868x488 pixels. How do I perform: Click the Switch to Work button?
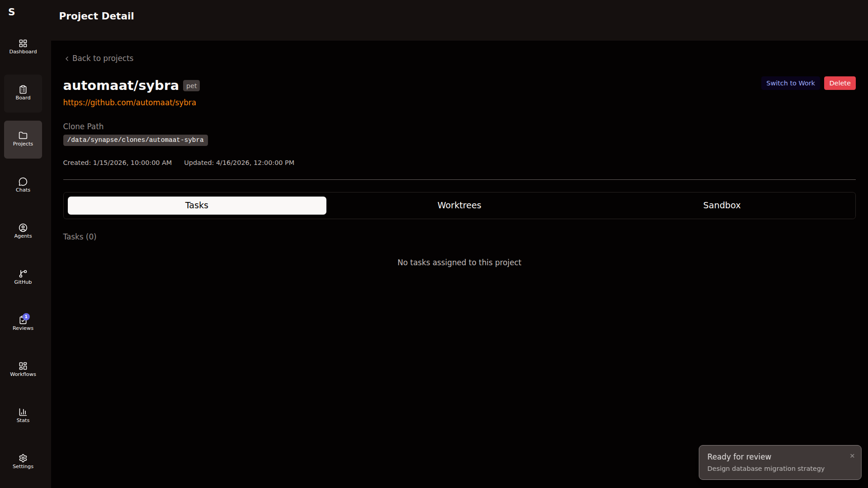pos(790,83)
